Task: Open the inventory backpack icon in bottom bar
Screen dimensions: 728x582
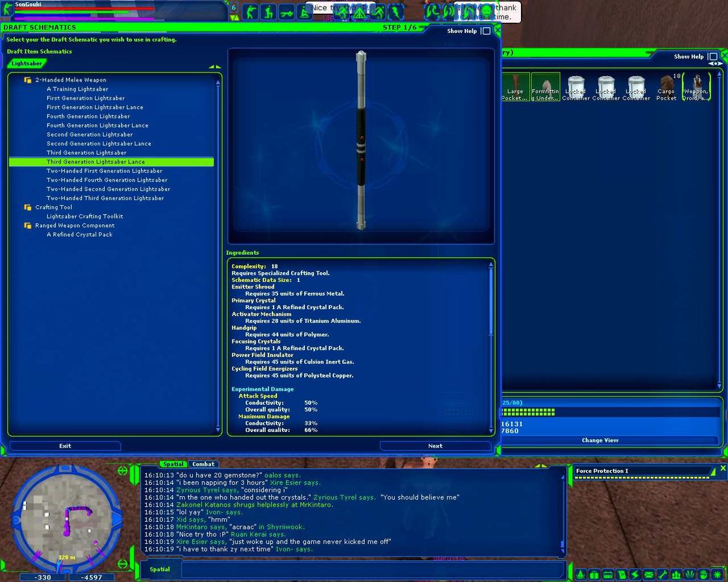Action: (593, 574)
